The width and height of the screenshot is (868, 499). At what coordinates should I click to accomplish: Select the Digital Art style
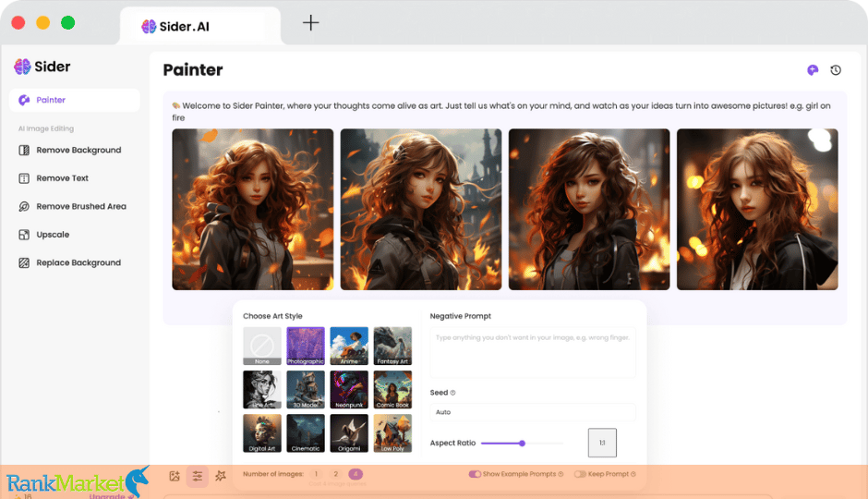coord(262,433)
